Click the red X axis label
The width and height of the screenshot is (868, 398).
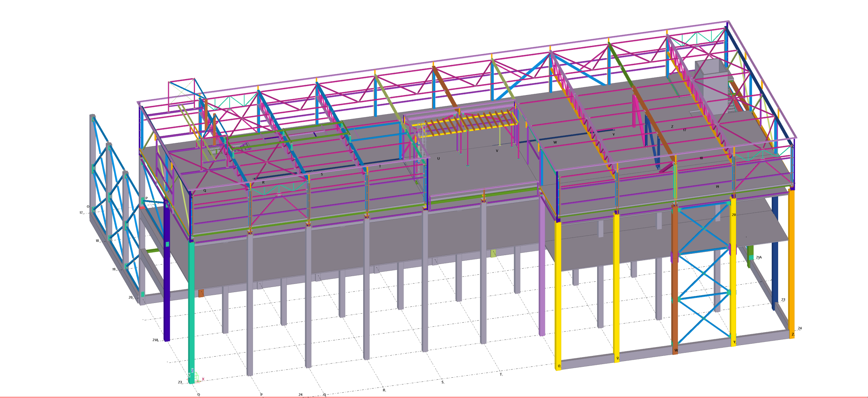[x=203, y=379]
